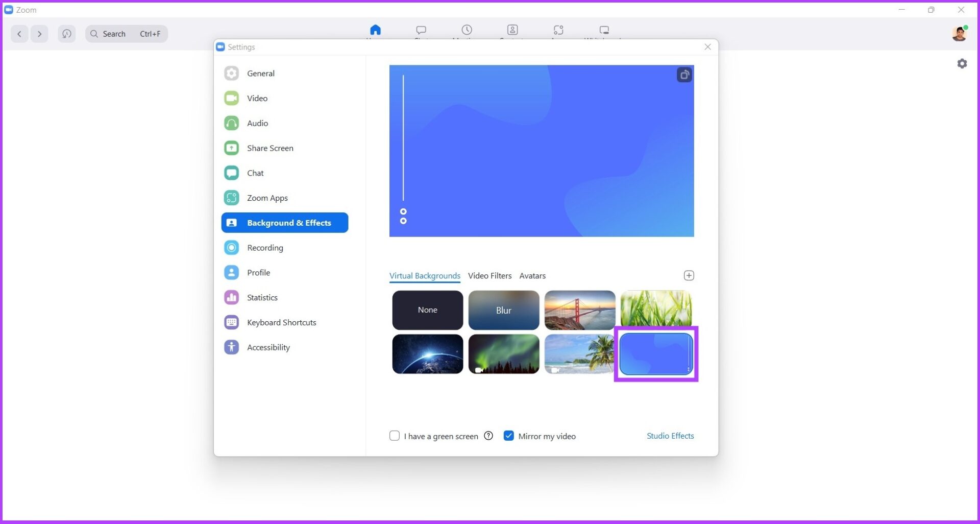The width and height of the screenshot is (980, 524).
Task: Open General settings
Action: (284, 73)
